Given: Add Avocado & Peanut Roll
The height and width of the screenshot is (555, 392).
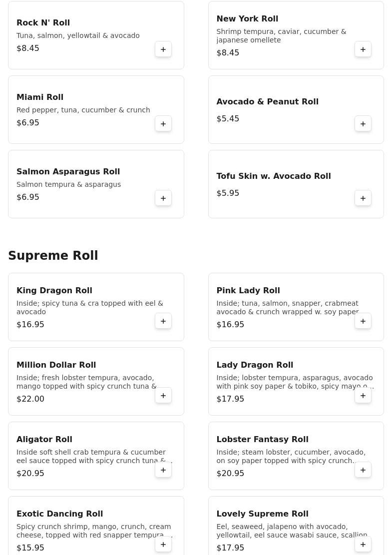Looking at the screenshot, I should (363, 124).
